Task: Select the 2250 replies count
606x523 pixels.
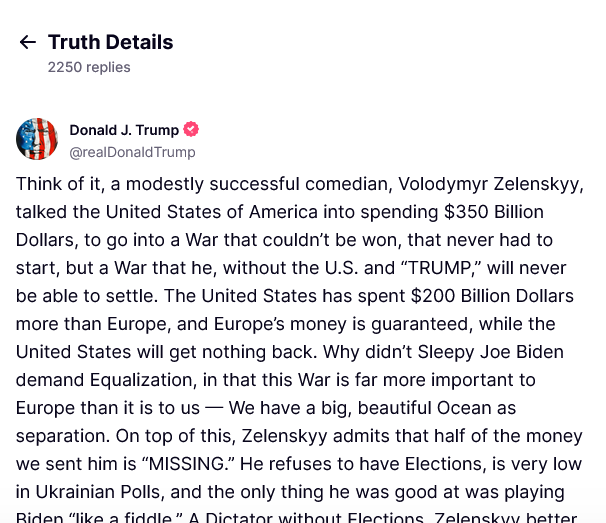Action: (x=89, y=67)
